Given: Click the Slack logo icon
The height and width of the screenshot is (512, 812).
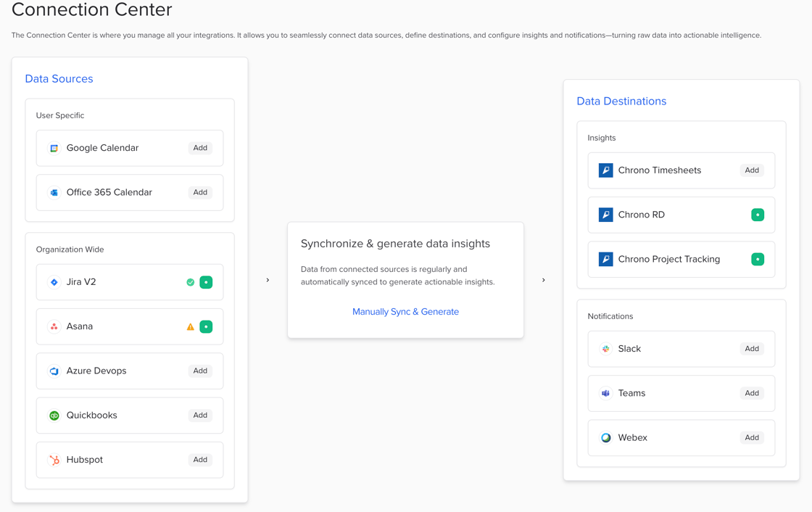Looking at the screenshot, I should point(606,350).
